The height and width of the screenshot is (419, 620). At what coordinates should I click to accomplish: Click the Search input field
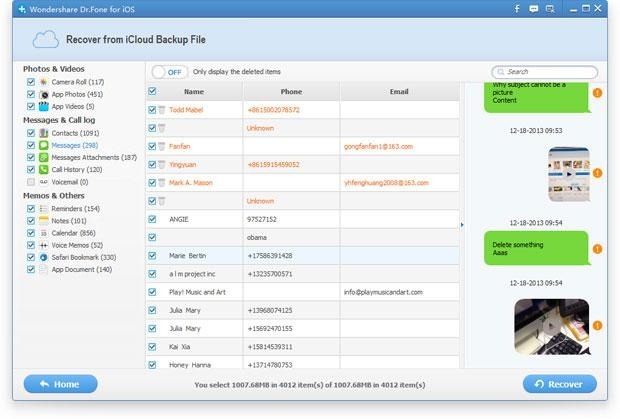[544, 72]
